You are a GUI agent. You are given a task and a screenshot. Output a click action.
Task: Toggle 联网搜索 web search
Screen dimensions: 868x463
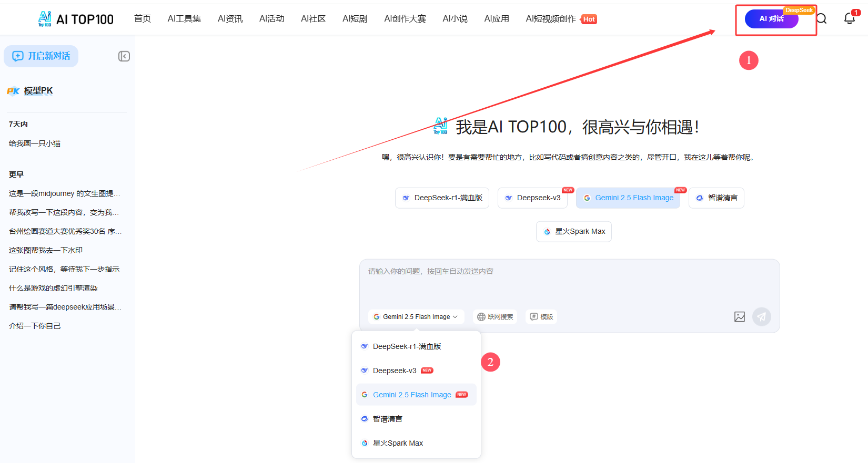[495, 317]
